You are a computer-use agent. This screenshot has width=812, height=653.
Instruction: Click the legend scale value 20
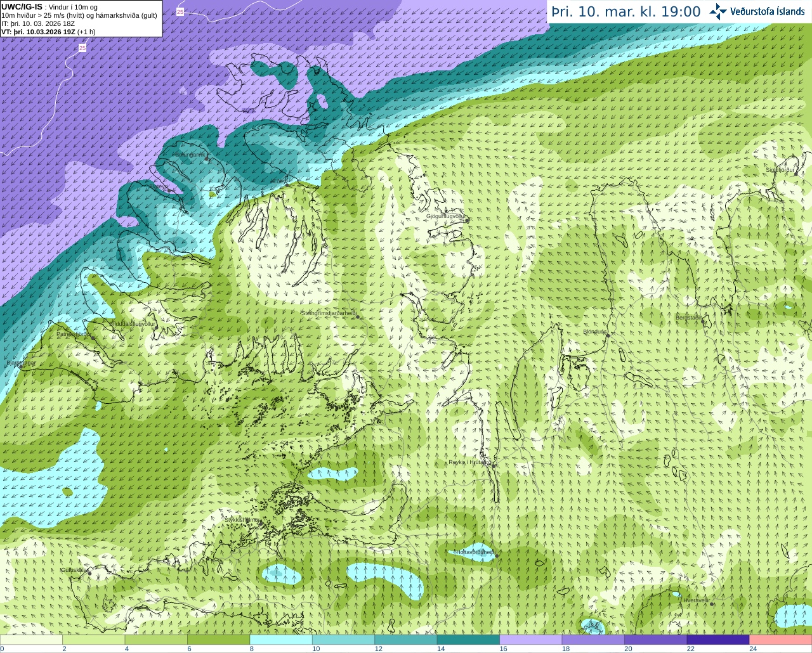(x=629, y=649)
